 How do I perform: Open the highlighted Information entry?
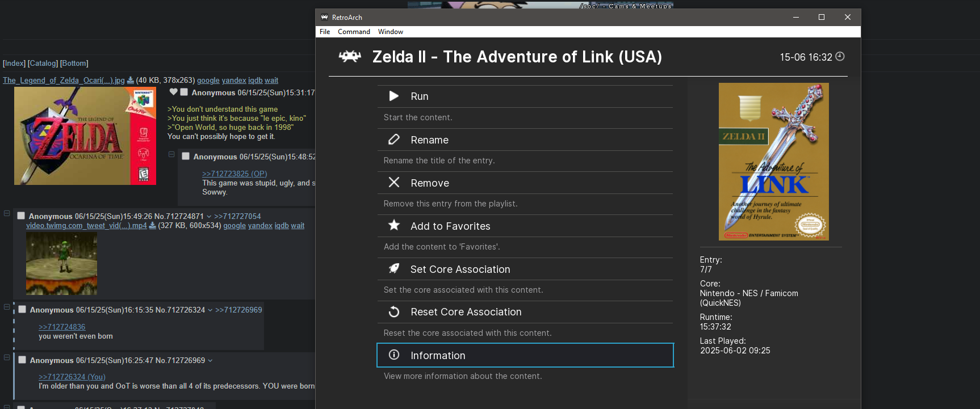click(525, 355)
